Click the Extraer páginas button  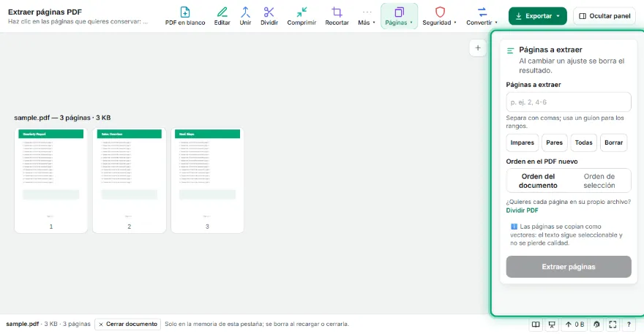point(569,267)
